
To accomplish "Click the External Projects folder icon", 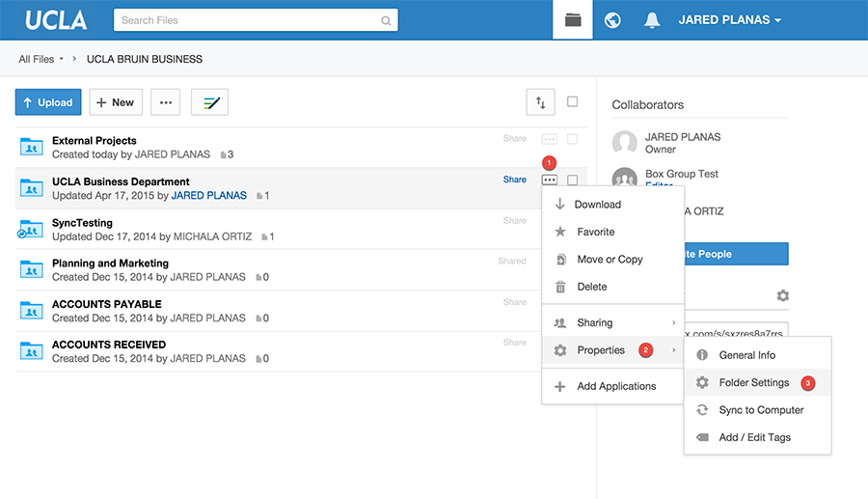I will (32, 147).
